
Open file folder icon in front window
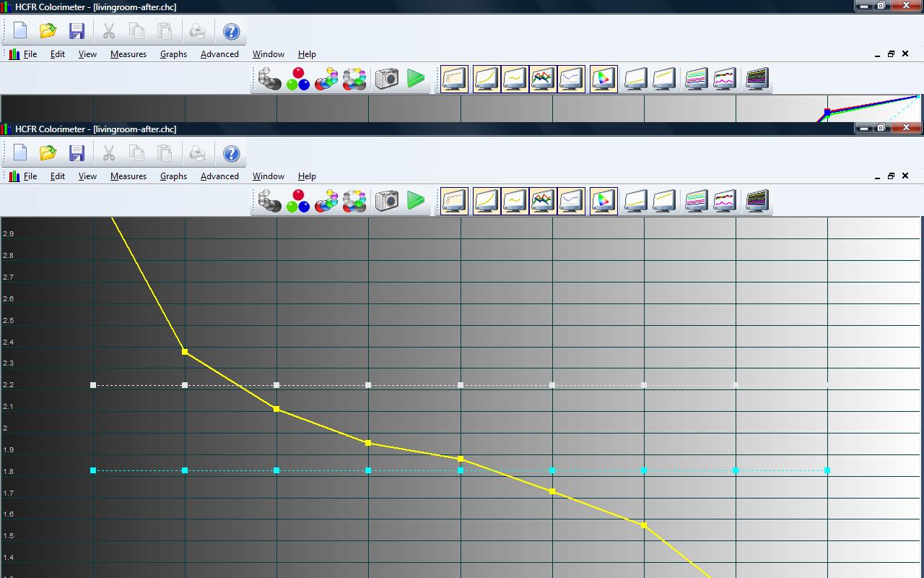[x=48, y=153]
